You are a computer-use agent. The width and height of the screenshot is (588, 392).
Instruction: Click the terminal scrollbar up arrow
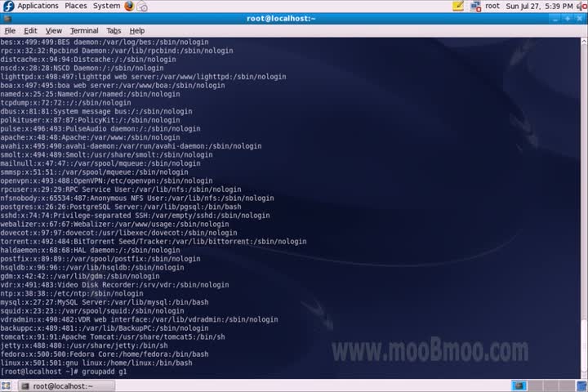coord(584,42)
